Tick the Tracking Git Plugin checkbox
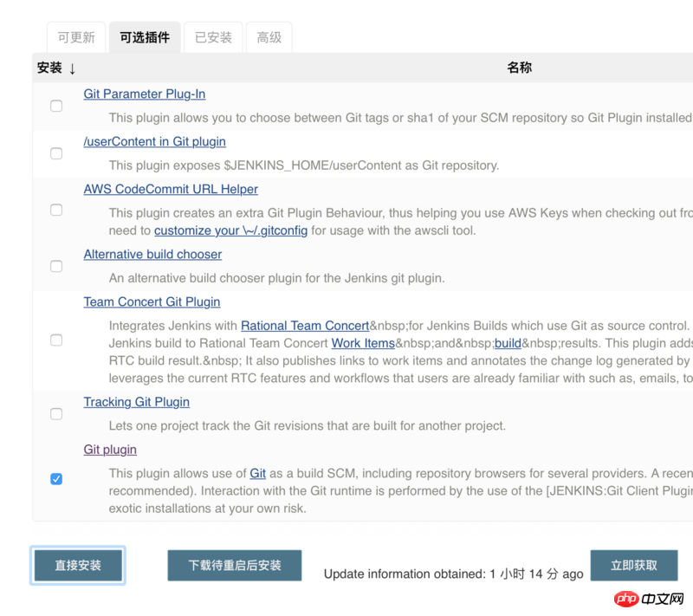693x616 pixels. click(x=56, y=413)
